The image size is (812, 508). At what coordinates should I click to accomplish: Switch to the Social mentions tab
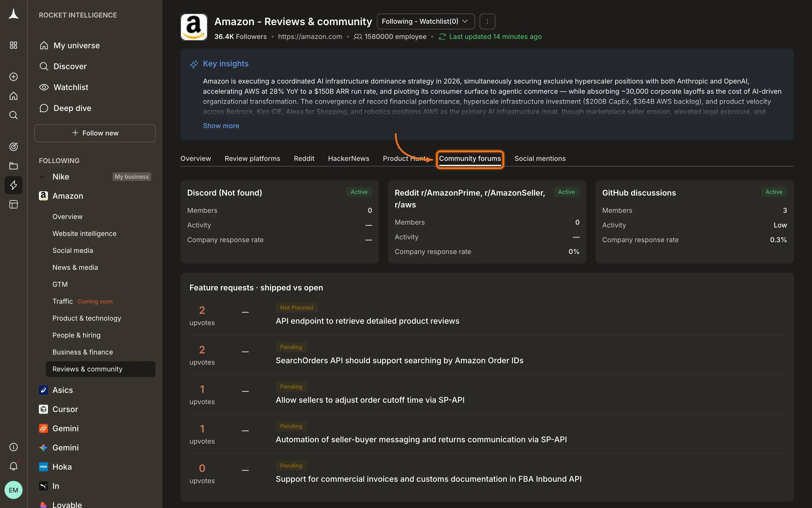(540, 159)
